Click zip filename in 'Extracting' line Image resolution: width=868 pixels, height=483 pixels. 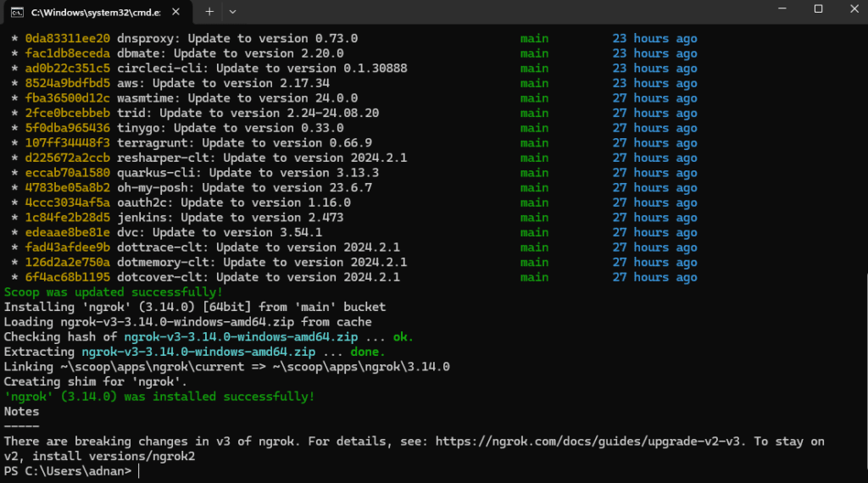coord(198,352)
